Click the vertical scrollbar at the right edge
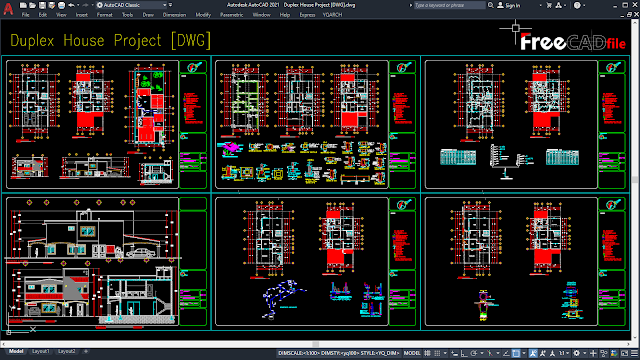Viewport: 640px width, 360px height. pos(635,179)
